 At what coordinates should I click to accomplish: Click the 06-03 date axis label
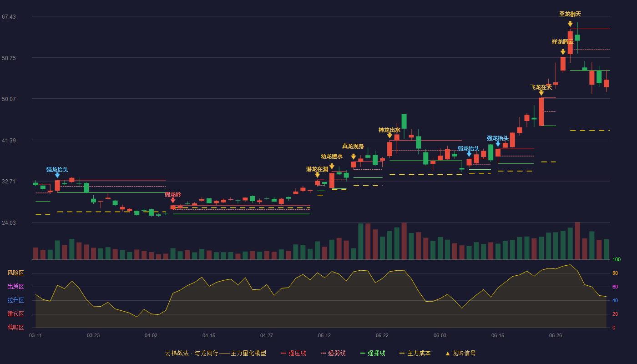coord(440,335)
